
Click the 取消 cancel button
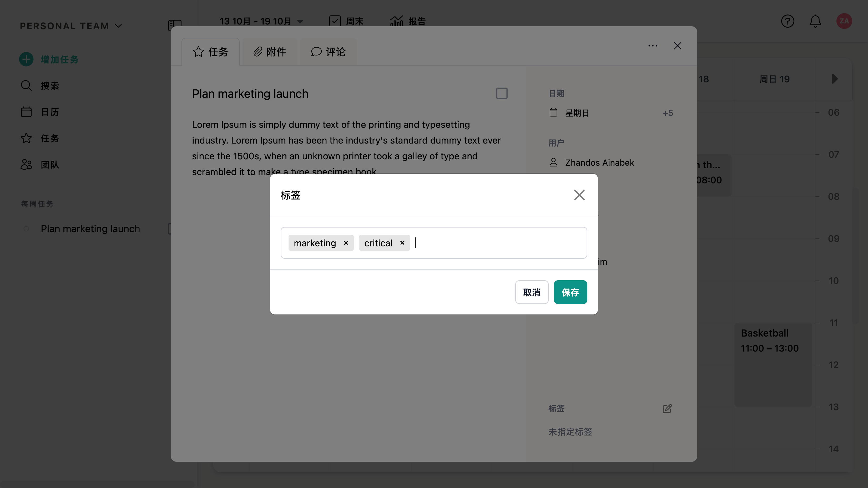(531, 292)
